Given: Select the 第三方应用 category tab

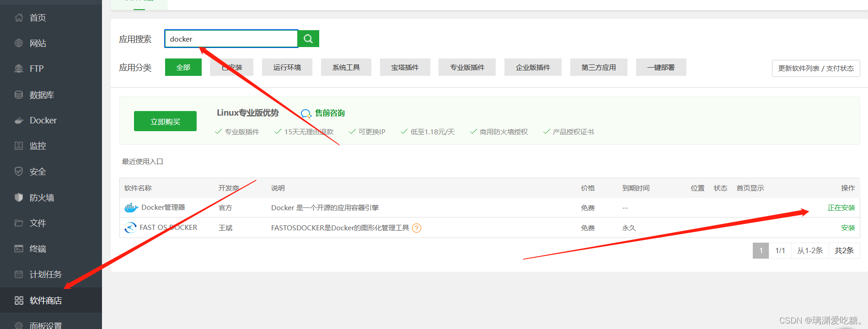Looking at the screenshot, I should point(599,67).
